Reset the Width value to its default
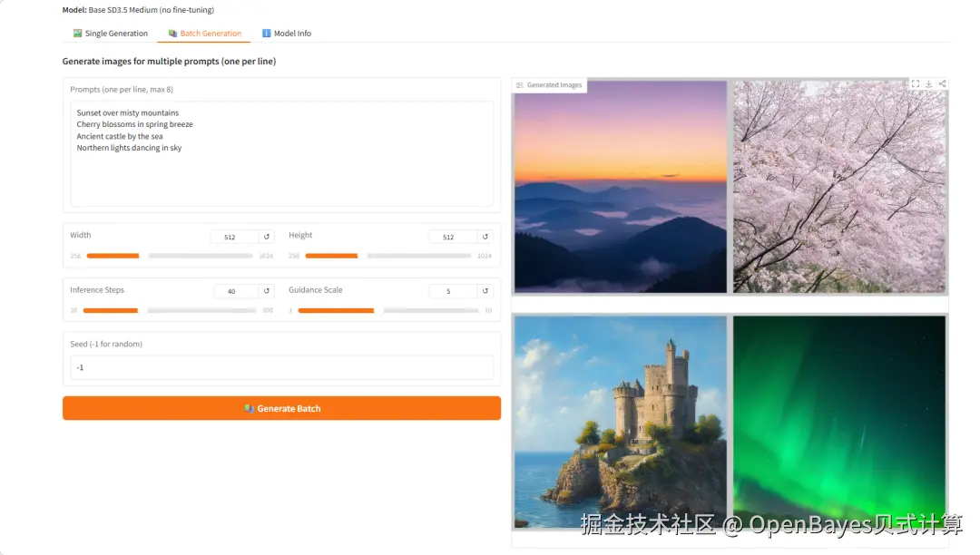 (x=267, y=237)
